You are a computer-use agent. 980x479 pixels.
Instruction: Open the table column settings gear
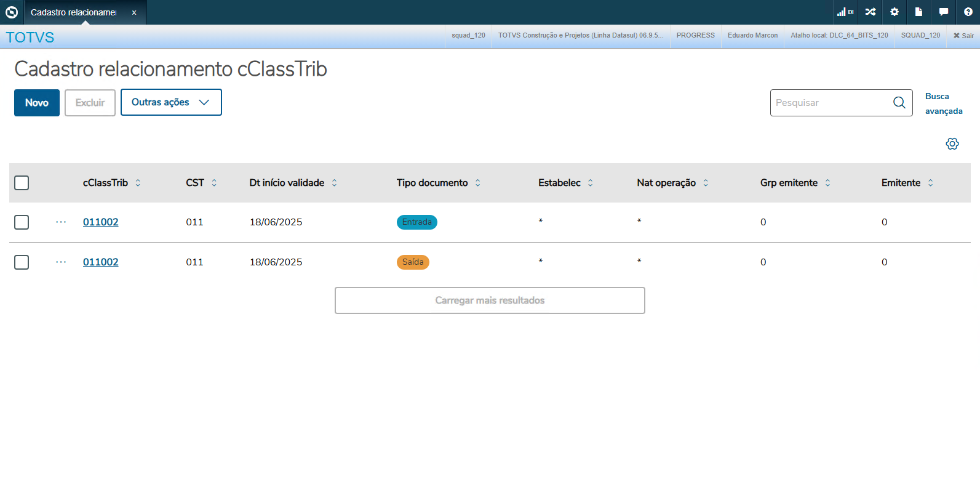(x=952, y=144)
